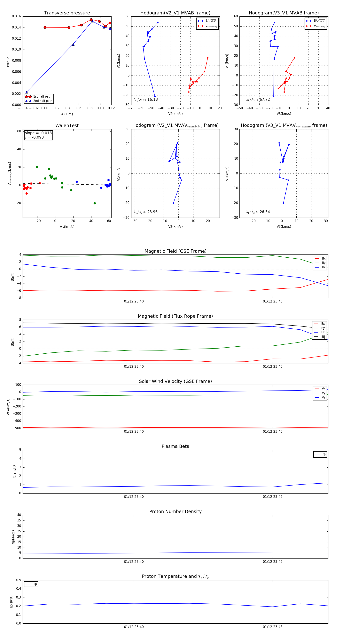Click the "Hodogram (V3_V1 MVAV remaining frame)" title
The height and width of the screenshot is (644, 351).
click(x=284, y=125)
